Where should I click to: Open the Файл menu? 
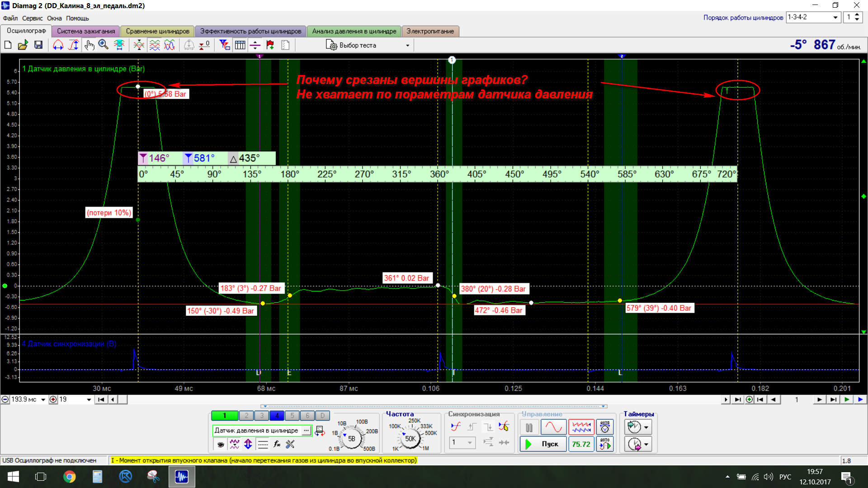pyautogui.click(x=10, y=19)
